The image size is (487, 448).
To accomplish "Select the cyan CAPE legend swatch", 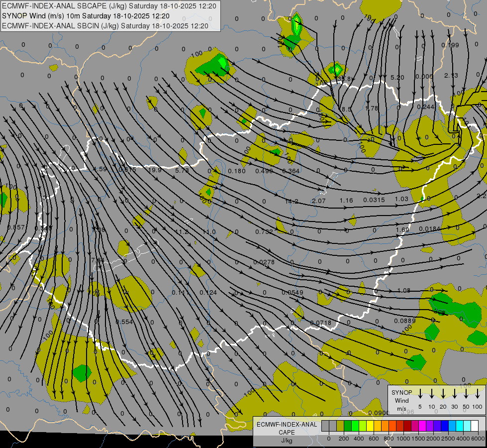I will 460,426.
